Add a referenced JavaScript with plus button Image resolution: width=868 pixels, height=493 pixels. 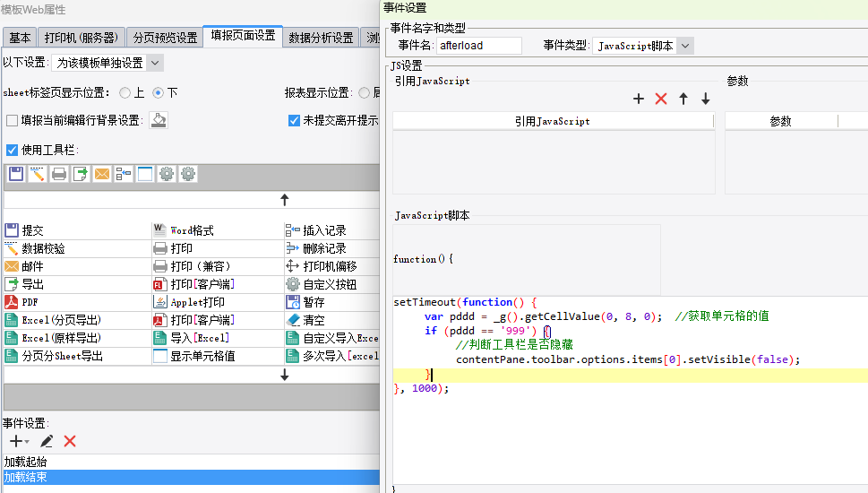(639, 99)
